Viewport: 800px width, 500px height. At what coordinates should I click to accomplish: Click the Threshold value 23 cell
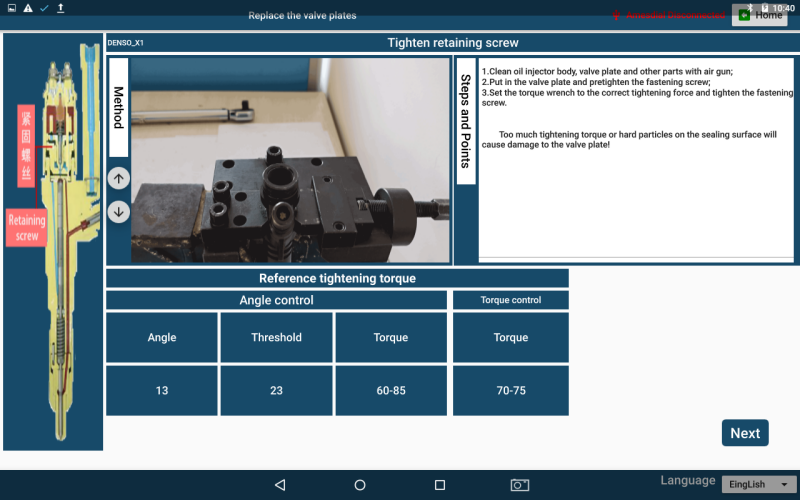coord(276,391)
